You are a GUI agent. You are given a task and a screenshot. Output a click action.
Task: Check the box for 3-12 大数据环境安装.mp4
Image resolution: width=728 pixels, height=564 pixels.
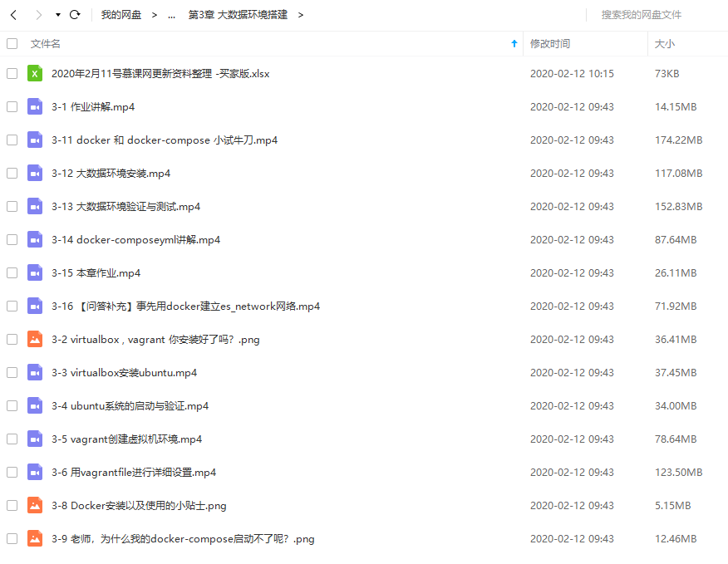tap(12, 173)
